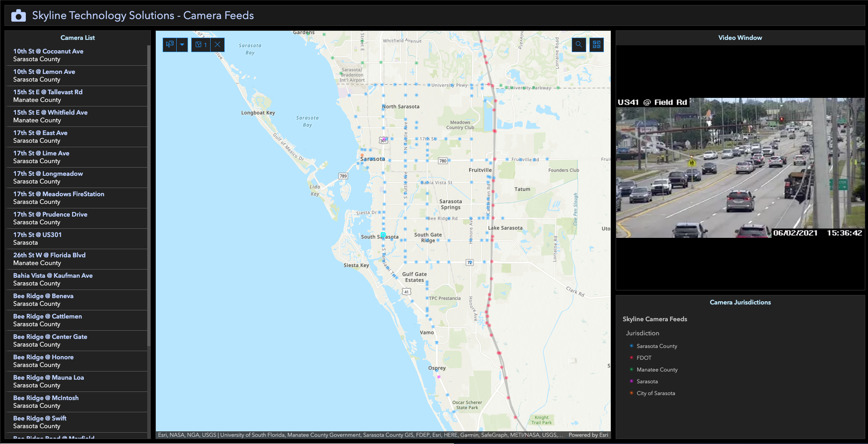
Task: View the "26th St W @ Florida Blvd" camera
Action: pyautogui.click(x=49, y=259)
